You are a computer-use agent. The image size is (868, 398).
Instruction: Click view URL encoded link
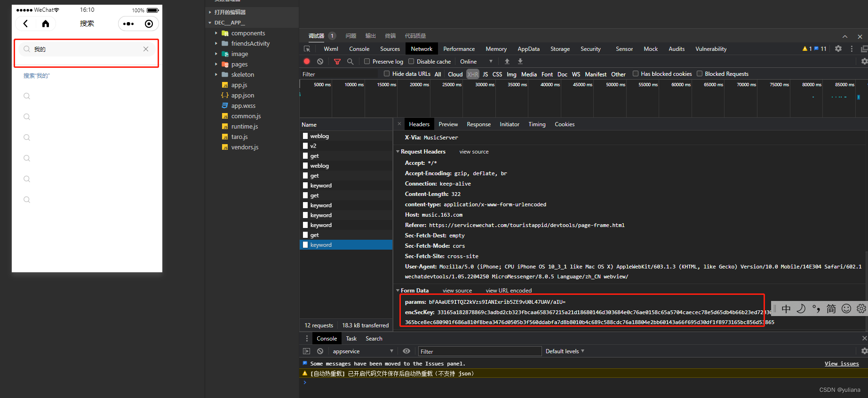pos(509,291)
